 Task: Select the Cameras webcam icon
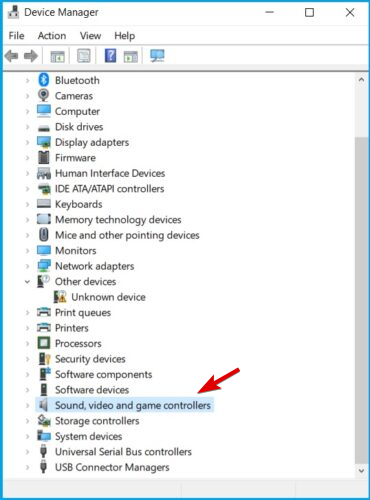[x=44, y=96]
